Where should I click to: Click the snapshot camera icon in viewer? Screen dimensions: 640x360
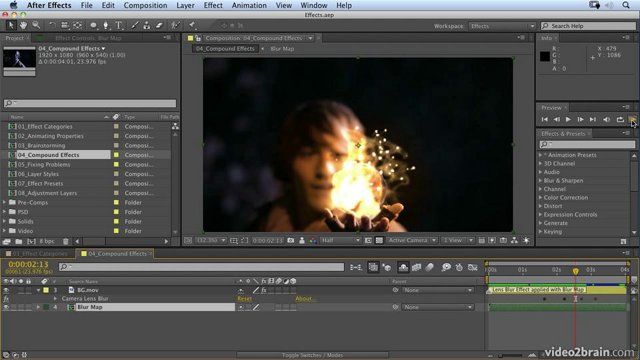click(291, 240)
